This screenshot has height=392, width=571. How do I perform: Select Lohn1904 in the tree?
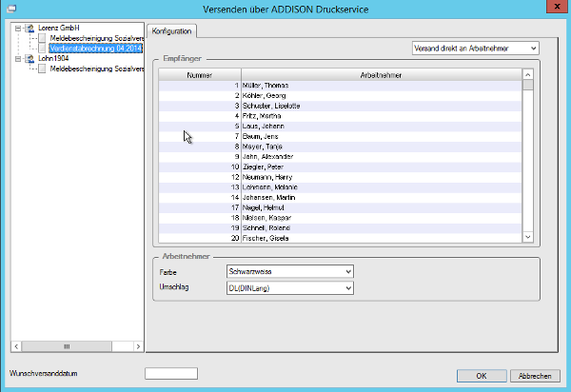point(53,58)
